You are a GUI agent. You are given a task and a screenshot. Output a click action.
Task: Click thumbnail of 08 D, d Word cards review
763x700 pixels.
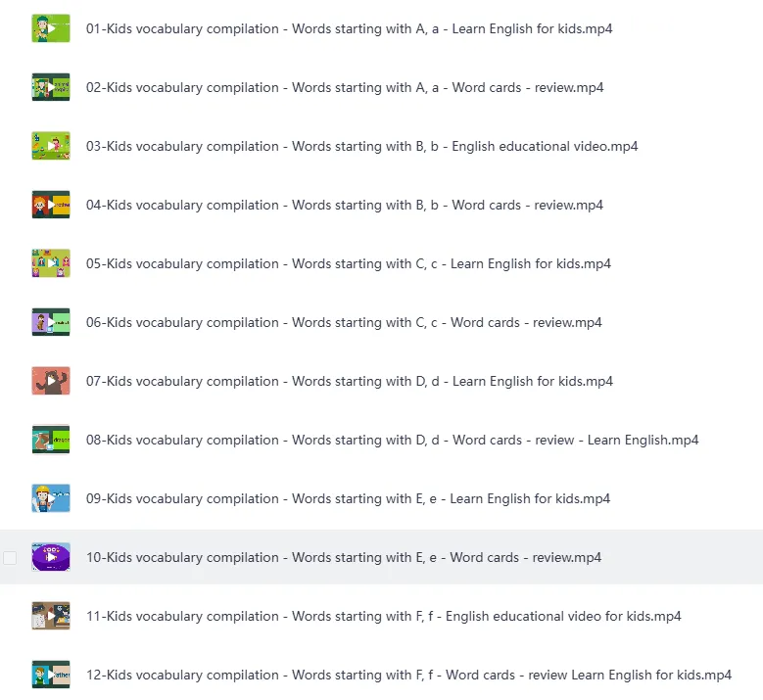(51, 440)
